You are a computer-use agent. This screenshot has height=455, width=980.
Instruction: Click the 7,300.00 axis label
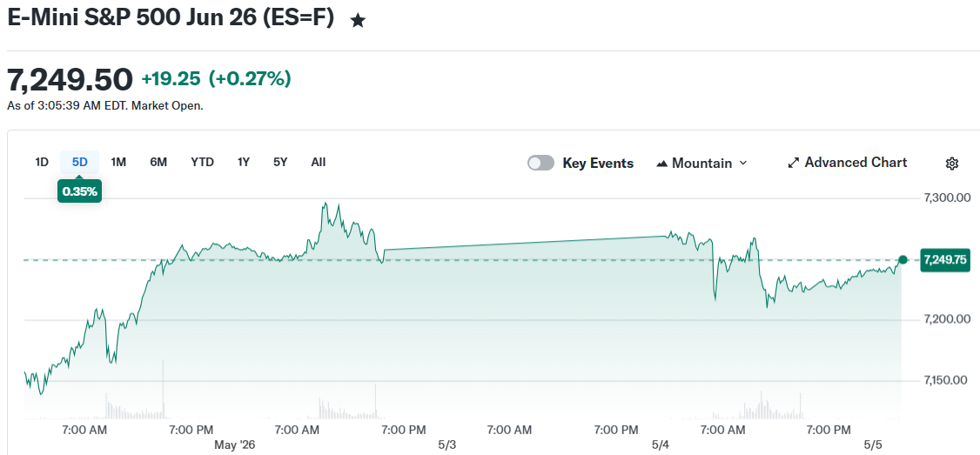(947, 198)
